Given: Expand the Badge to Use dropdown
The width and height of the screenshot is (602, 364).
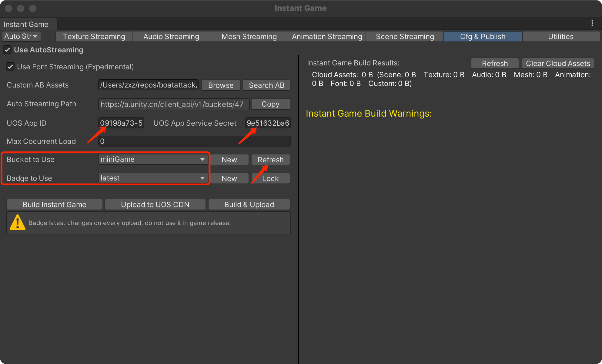Looking at the screenshot, I should 153,178.
